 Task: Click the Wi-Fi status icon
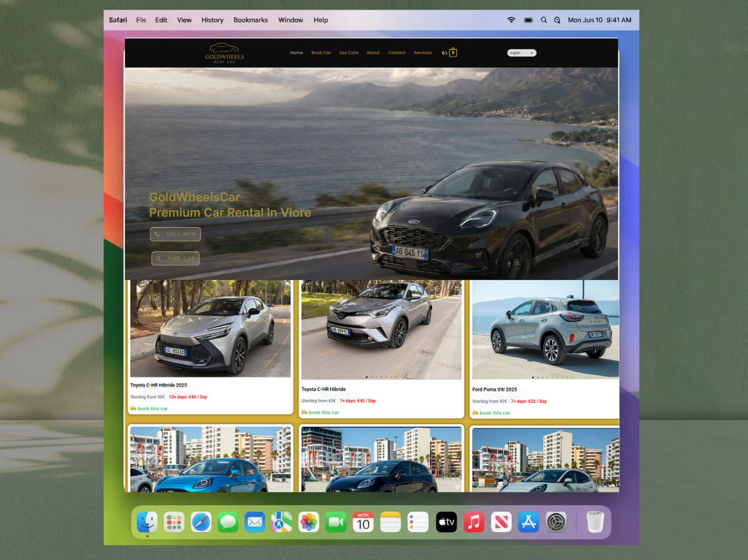(x=511, y=20)
